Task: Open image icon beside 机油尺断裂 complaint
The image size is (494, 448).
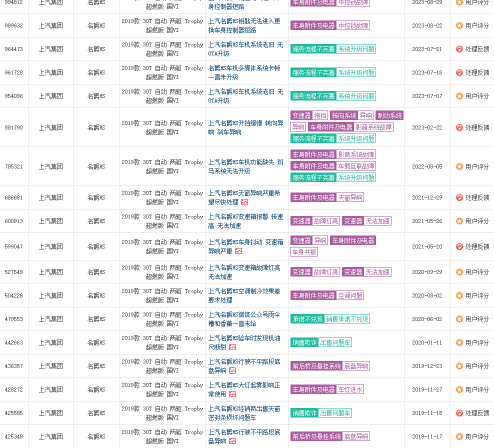Action: tap(232, 347)
